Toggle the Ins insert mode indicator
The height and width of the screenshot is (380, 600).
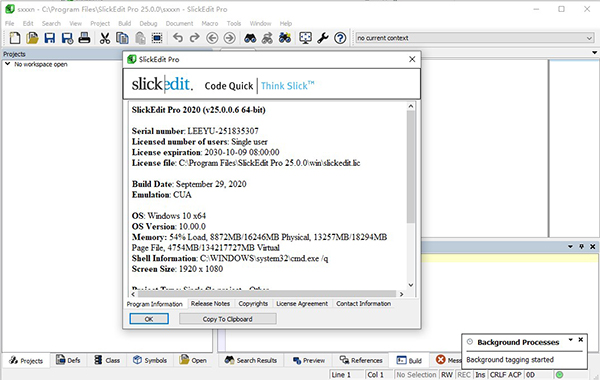[480, 375]
